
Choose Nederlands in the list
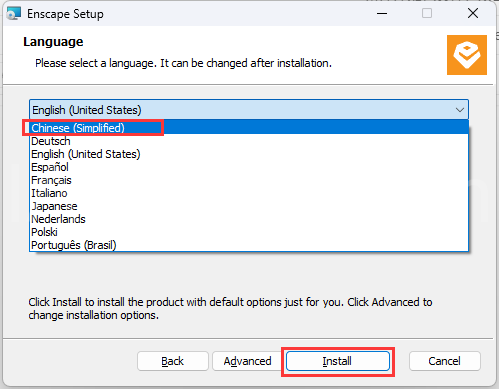click(x=249, y=219)
